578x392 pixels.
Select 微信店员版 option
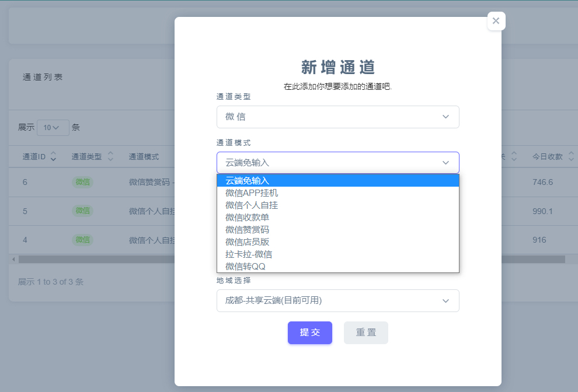[337, 242]
